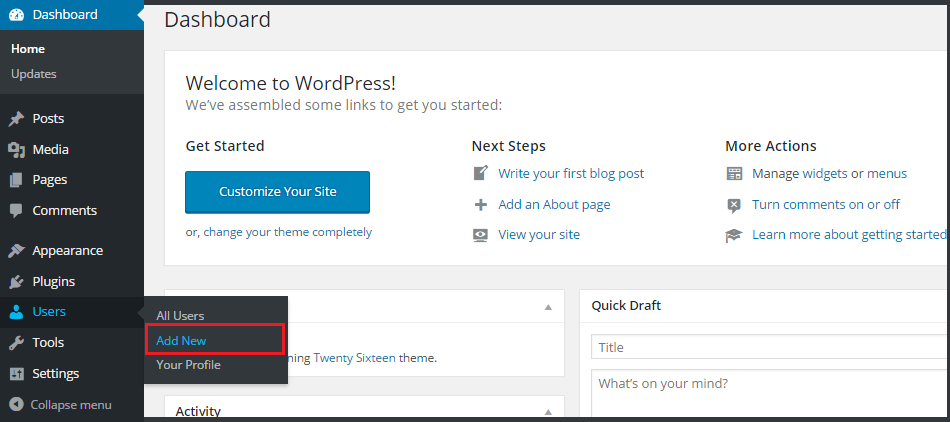Screen dimensions: 950x422
Task: Click the Customize Your Site button
Action: pos(277,192)
